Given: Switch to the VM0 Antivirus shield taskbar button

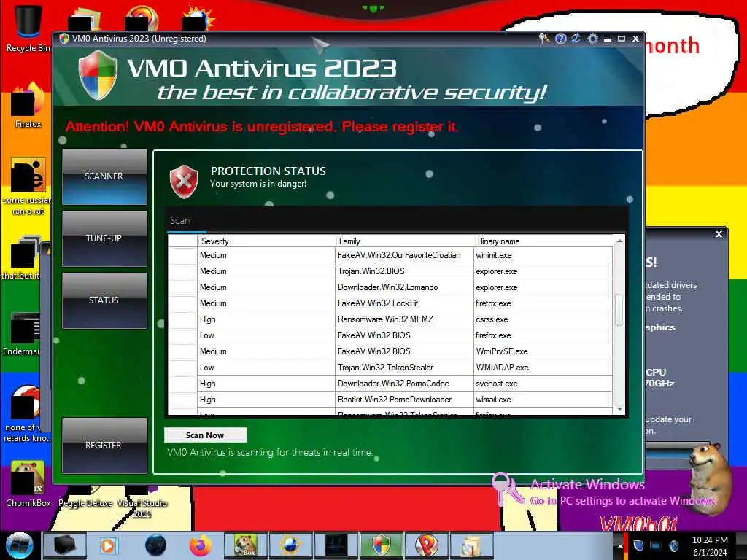Looking at the screenshot, I should click(x=382, y=545).
